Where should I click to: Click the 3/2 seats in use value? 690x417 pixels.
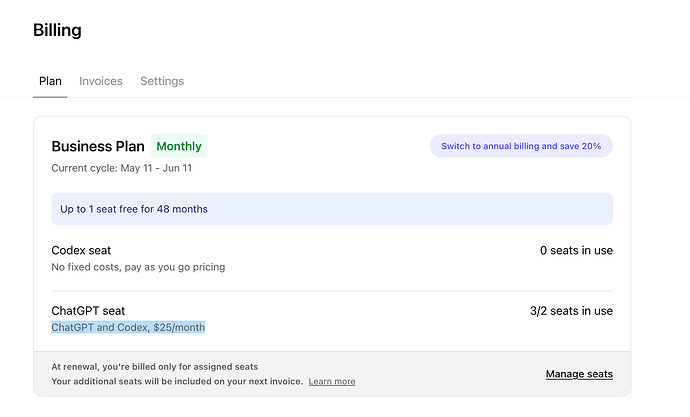point(571,311)
